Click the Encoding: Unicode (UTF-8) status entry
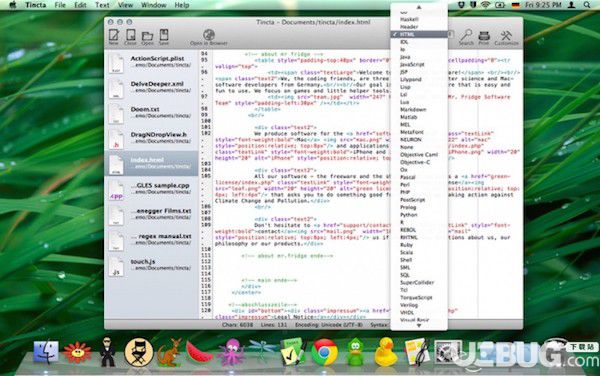The height and width of the screenshot is (376, 600). [x=328, y=325]
